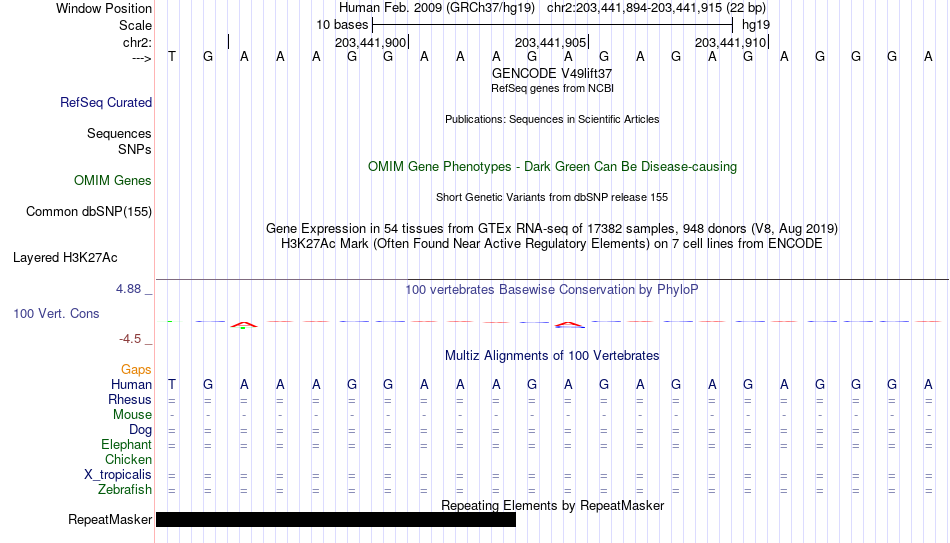Open the RefSeq Curated track label
Screen dimensions: 950x543
(105, 102)
